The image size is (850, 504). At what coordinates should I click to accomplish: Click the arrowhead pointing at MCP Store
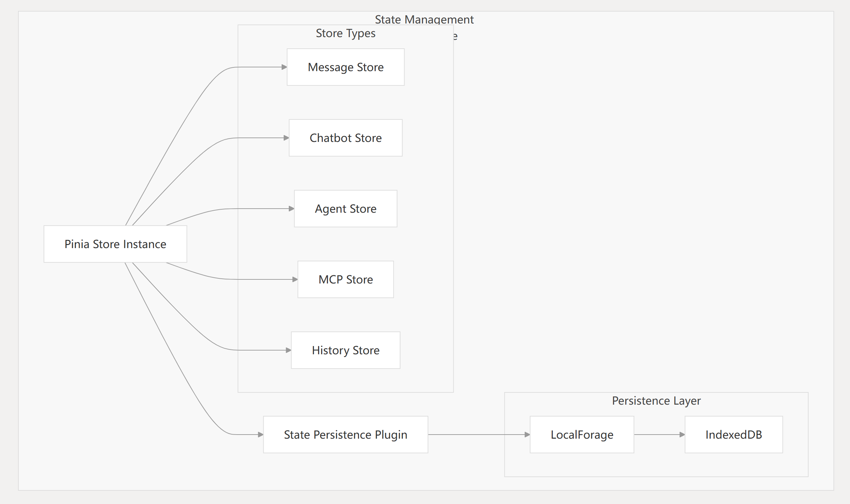(x=295, y=279)
